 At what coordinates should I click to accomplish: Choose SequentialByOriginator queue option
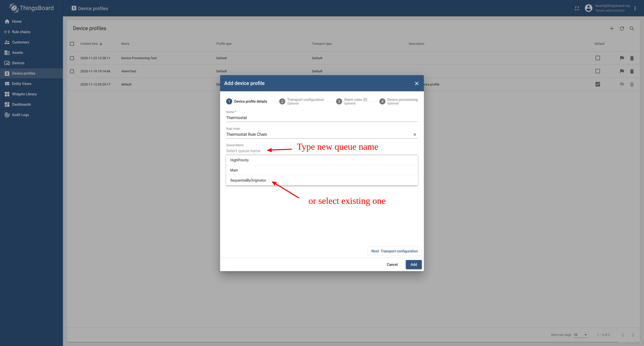click(248, 180)
